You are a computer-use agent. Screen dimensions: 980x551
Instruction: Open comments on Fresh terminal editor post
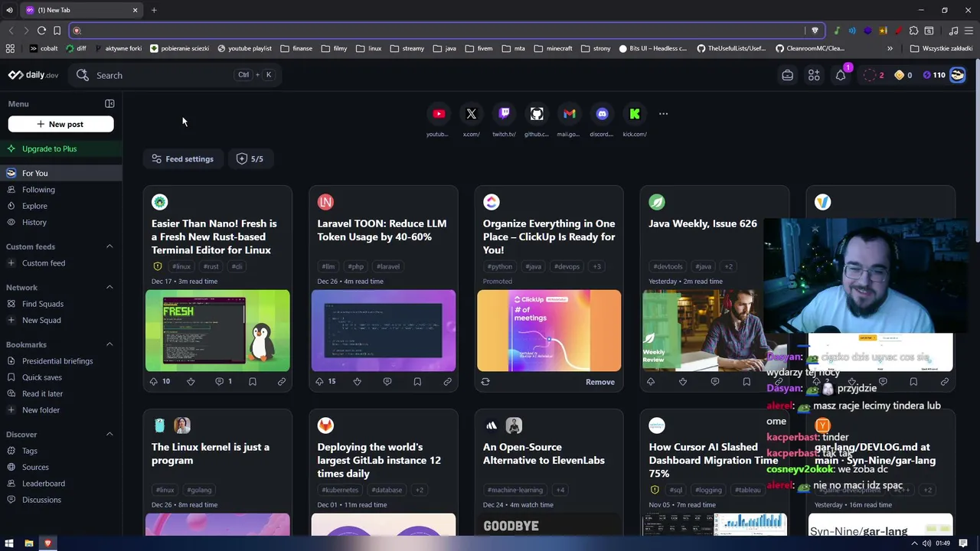pos(219,381)
